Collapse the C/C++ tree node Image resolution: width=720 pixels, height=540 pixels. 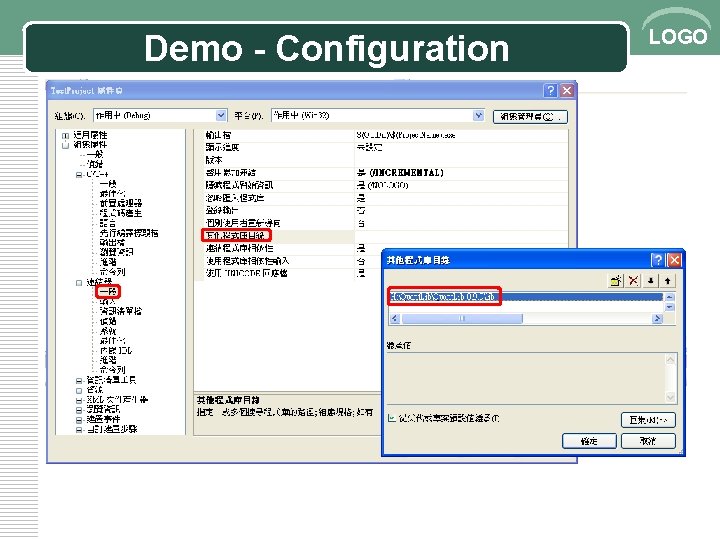79,174
